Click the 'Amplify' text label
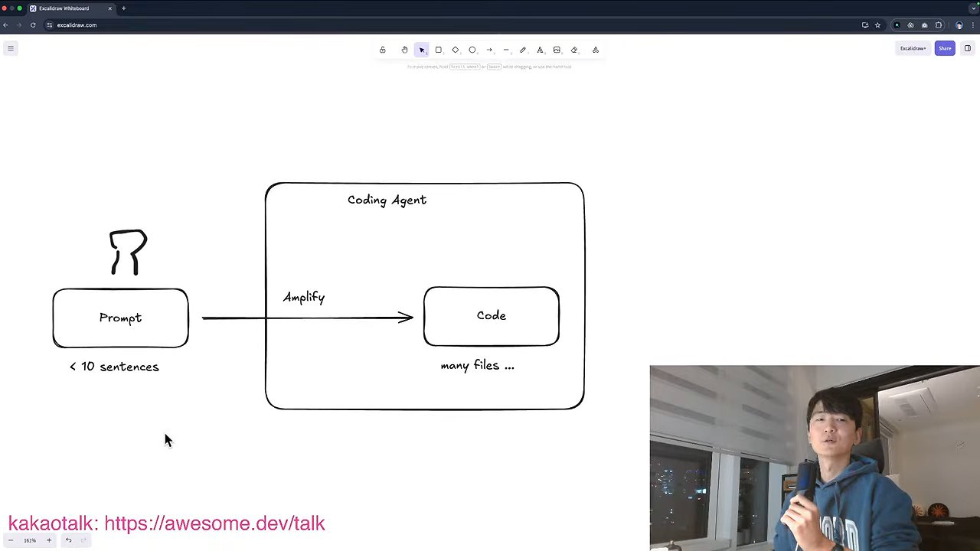The height and width of the screenshot is (551, 980). coord(304,298)
